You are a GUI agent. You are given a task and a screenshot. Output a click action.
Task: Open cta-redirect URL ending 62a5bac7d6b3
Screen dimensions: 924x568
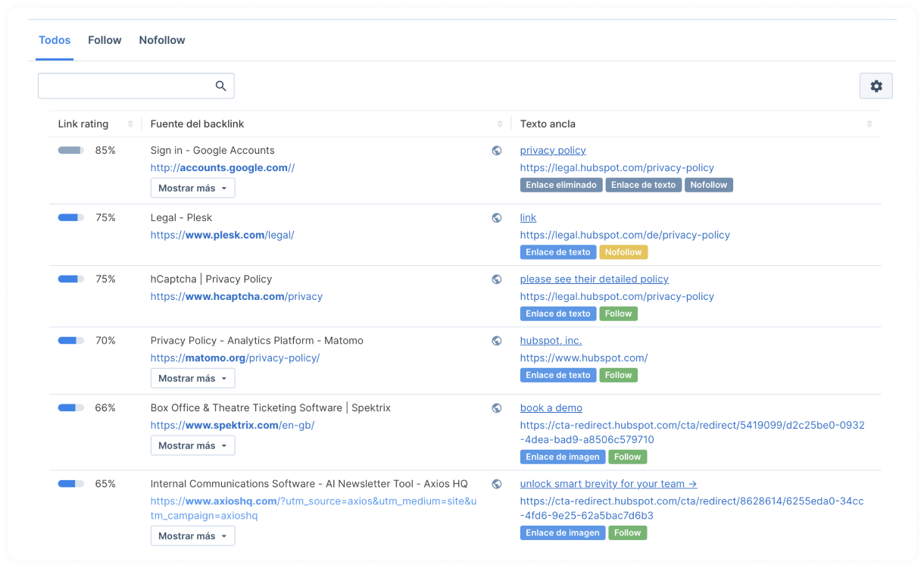click(x=691, y=508)
